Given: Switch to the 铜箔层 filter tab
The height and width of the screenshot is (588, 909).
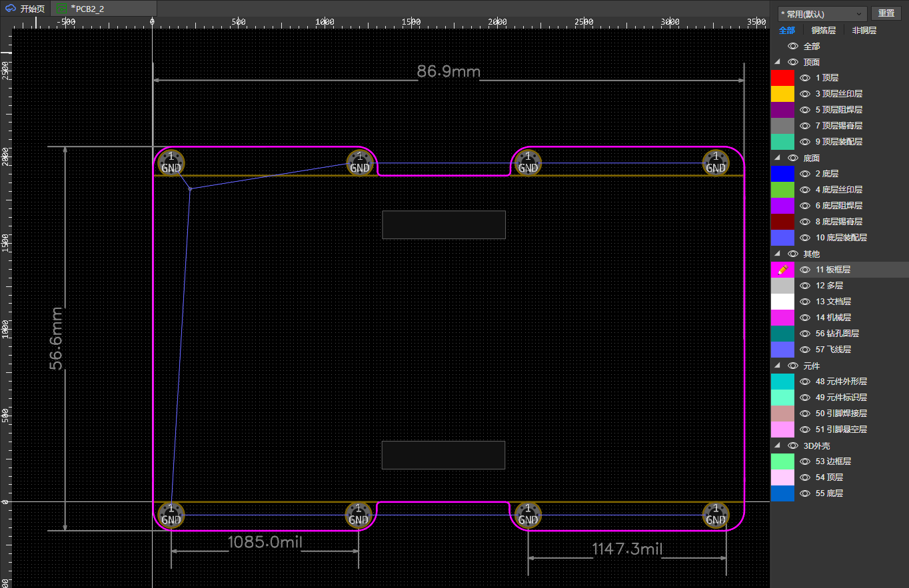Looking at the screenshot, I should click(x=825, y=31).
